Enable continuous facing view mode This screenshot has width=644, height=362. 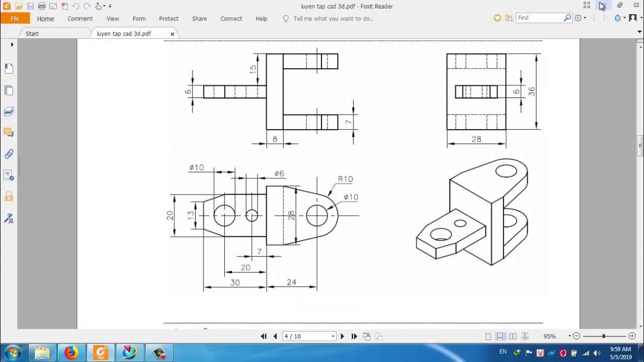click(525, 336)
